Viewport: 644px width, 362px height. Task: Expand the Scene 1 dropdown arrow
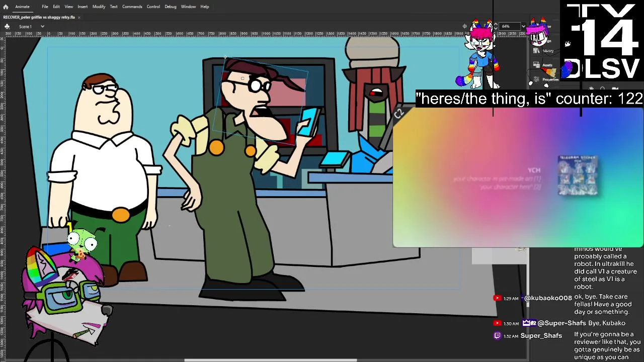pos(42,26)
